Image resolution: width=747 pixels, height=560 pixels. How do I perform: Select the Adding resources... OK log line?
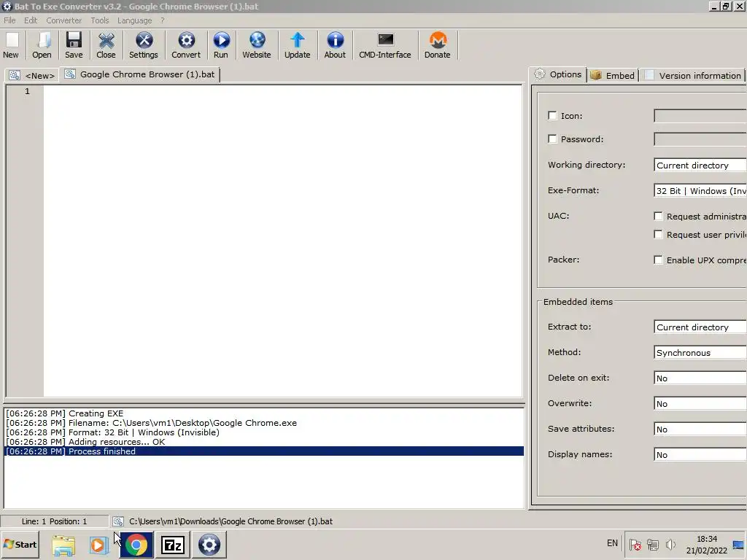click(264, 442)
